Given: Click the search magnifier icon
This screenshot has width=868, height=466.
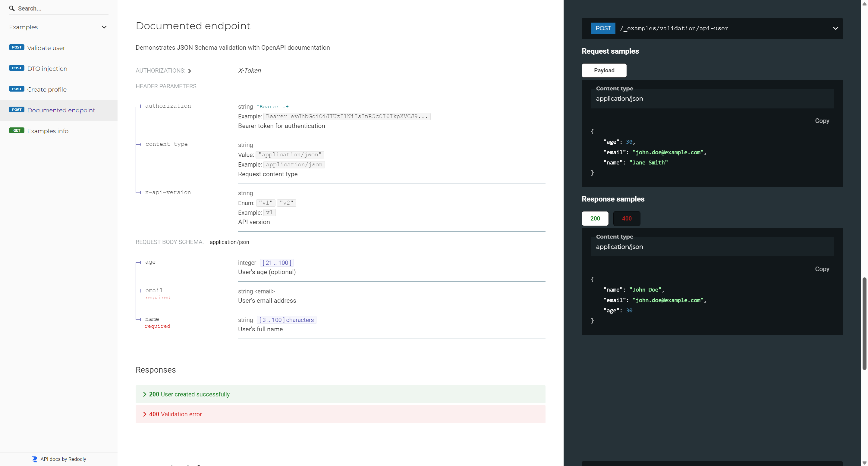Looking at the screenshot, I should 12,8.
